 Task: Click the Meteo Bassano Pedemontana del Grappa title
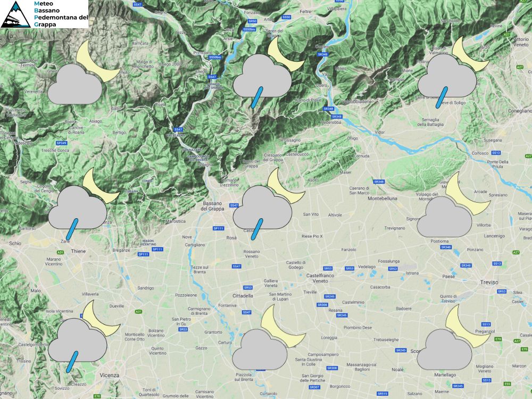point(61,14)
